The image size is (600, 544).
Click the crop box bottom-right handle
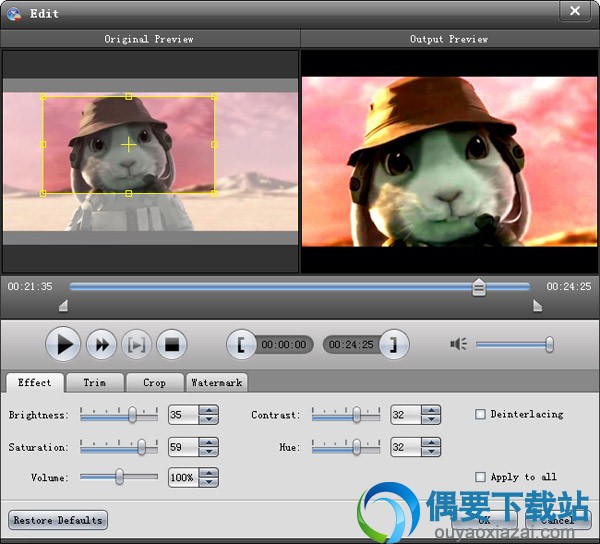tap(215, 194)
